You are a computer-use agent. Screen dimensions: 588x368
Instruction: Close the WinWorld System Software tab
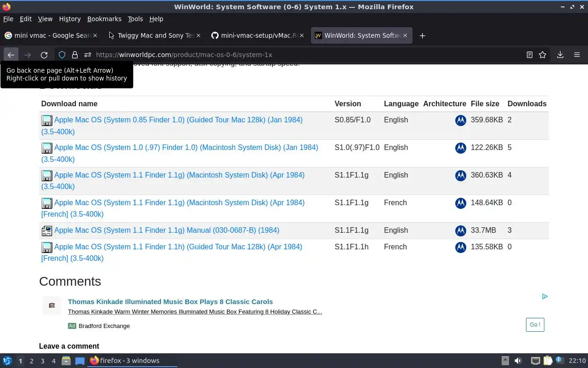point(405,35)
